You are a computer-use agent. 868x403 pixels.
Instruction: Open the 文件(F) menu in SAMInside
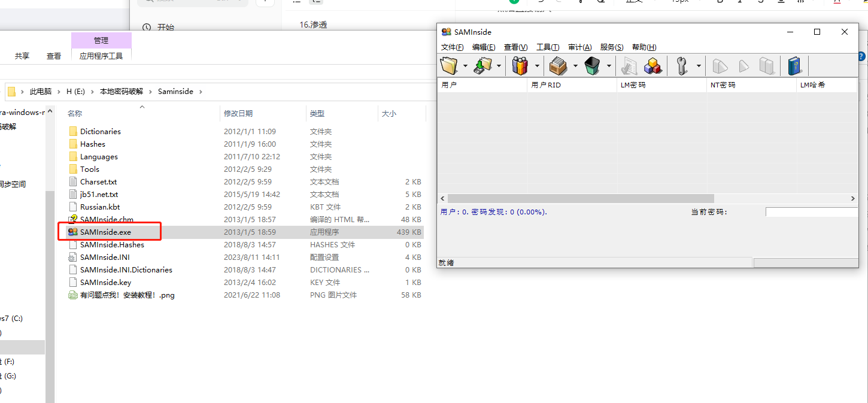tap(453, 47)
